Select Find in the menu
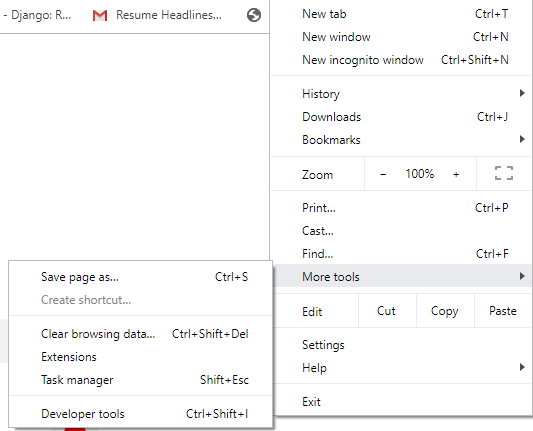 point(402,254)
